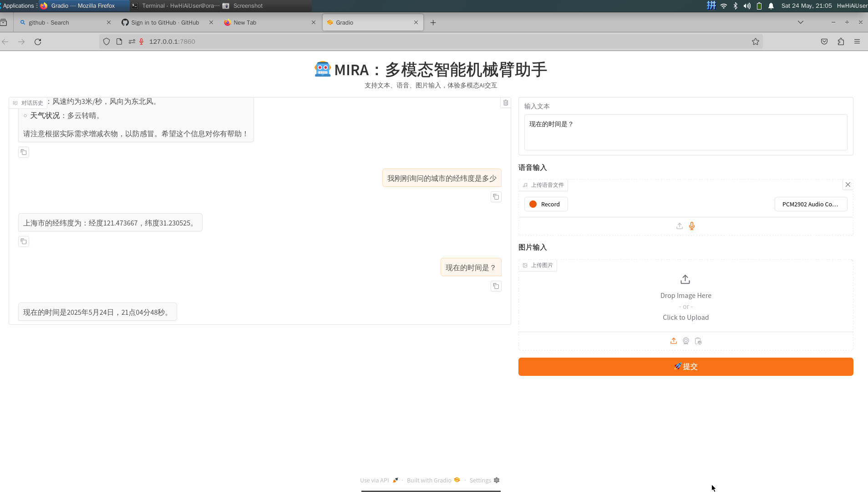Open the Firefox application menu

click(858, 41)
